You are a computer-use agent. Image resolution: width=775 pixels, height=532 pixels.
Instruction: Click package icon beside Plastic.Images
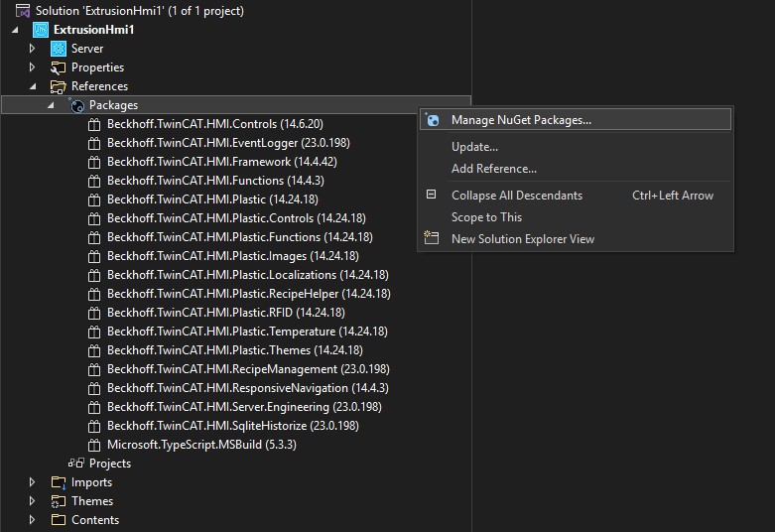tap(94, 257)
